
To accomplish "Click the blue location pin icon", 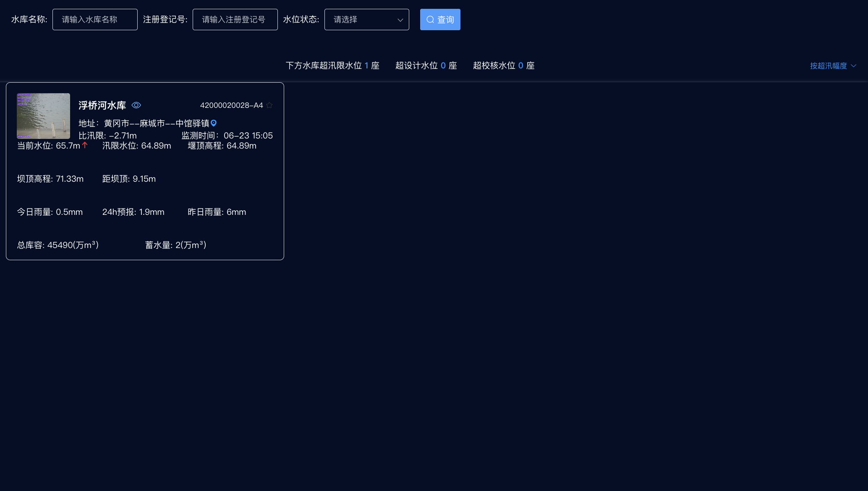I will (x=214, y=123).
